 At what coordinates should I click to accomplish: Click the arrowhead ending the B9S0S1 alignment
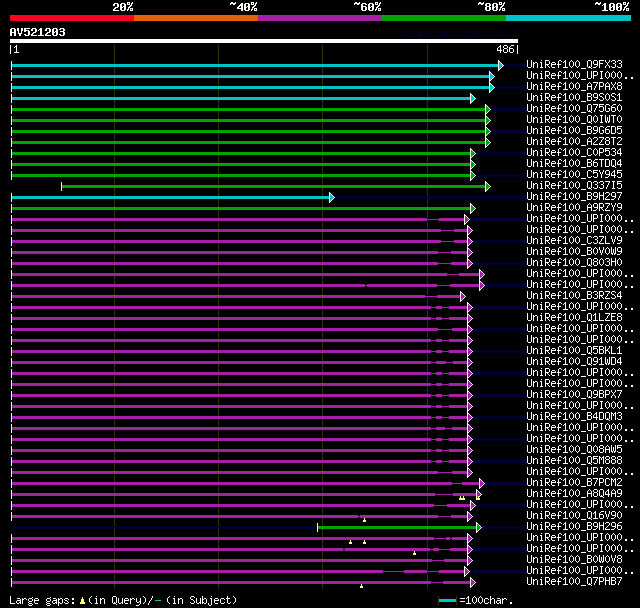pyautogui.click(x=473, y=98)
